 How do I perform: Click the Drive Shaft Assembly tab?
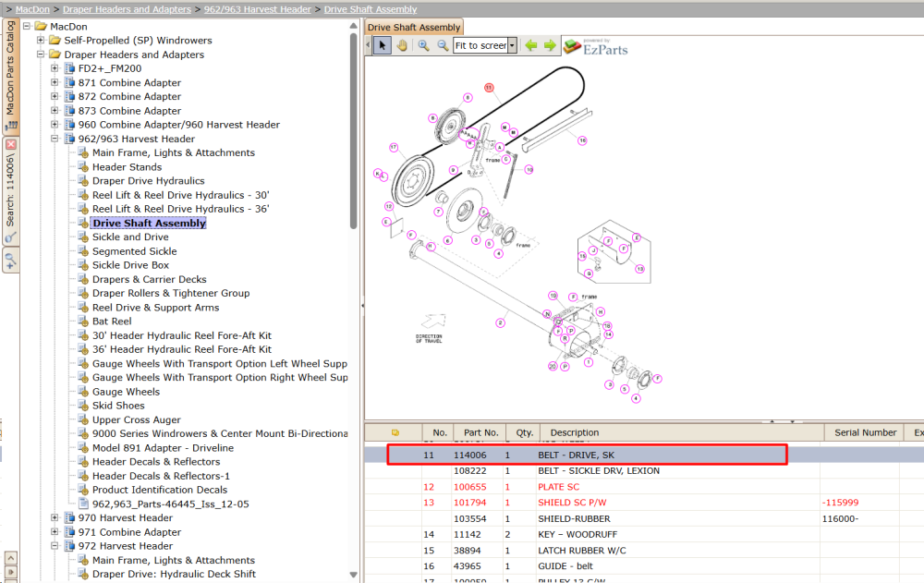[414, 27]
